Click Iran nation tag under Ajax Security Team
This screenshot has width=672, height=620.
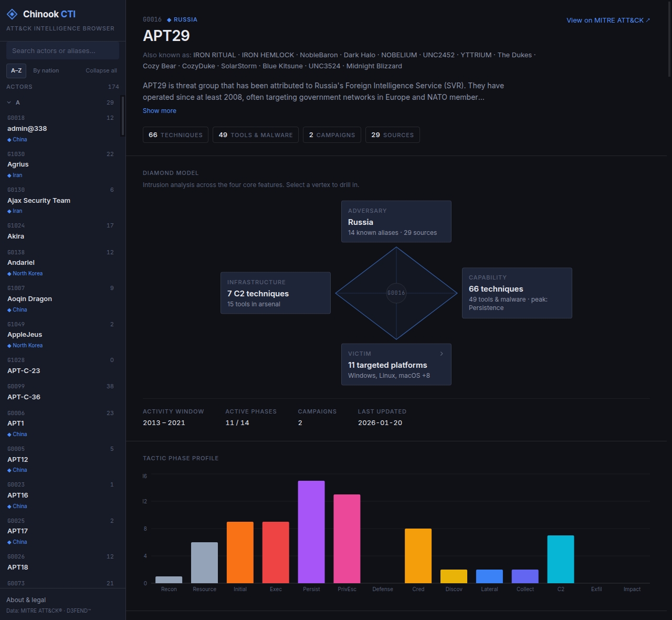(x=15, y=211)
